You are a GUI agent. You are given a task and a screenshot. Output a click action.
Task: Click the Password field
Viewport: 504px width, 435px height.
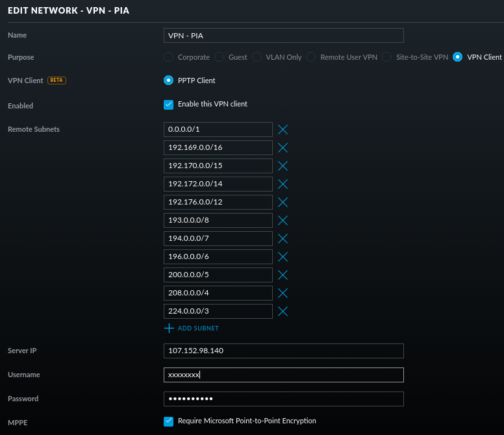283,399
